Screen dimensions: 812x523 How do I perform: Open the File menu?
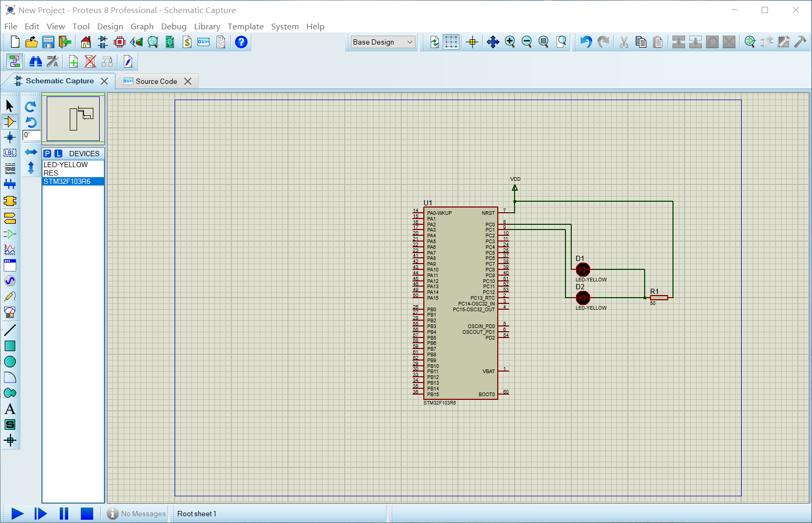tap(10, 26)
